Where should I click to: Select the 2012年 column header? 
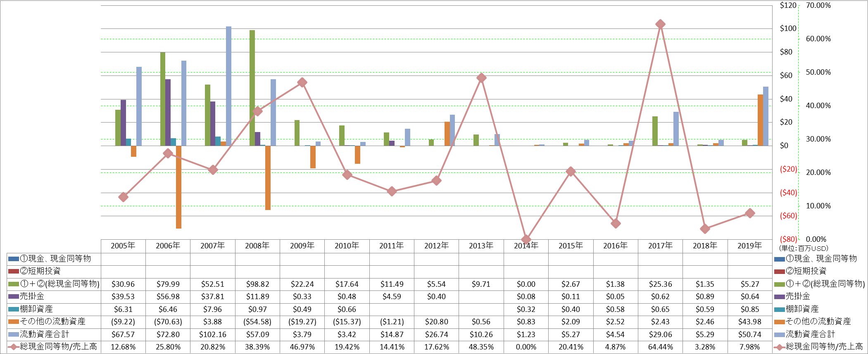(x=436, y=246)
